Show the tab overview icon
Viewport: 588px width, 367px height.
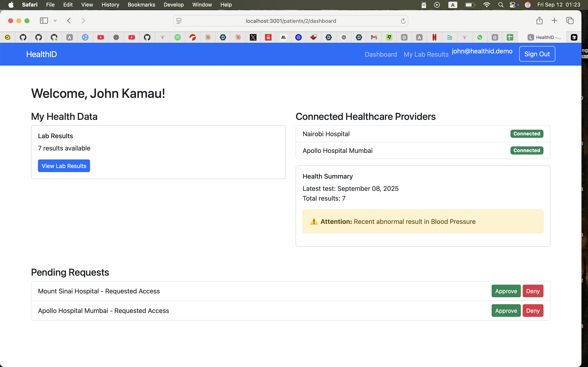tap(570, 21)
